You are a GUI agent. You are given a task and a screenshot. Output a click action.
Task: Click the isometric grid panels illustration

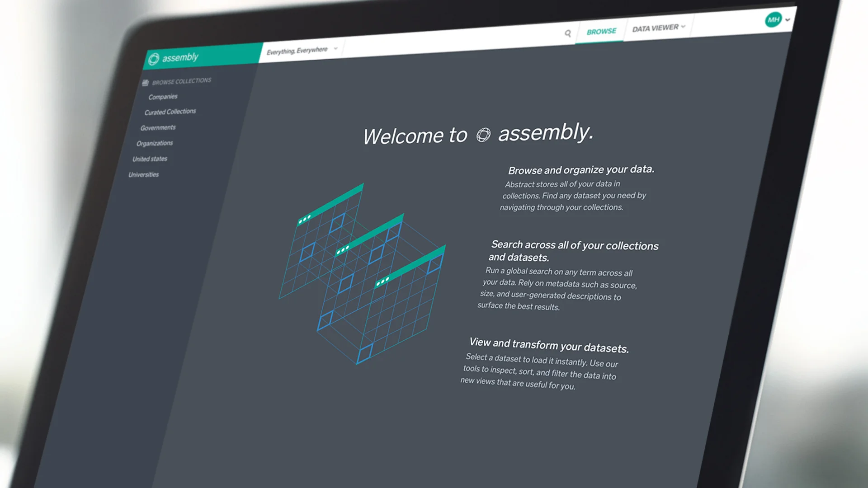point(362,274)
